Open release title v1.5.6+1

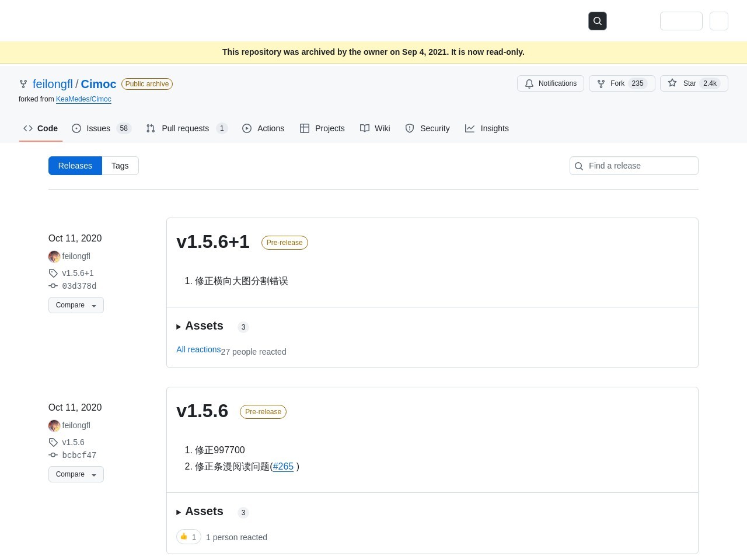coord(213,242)
